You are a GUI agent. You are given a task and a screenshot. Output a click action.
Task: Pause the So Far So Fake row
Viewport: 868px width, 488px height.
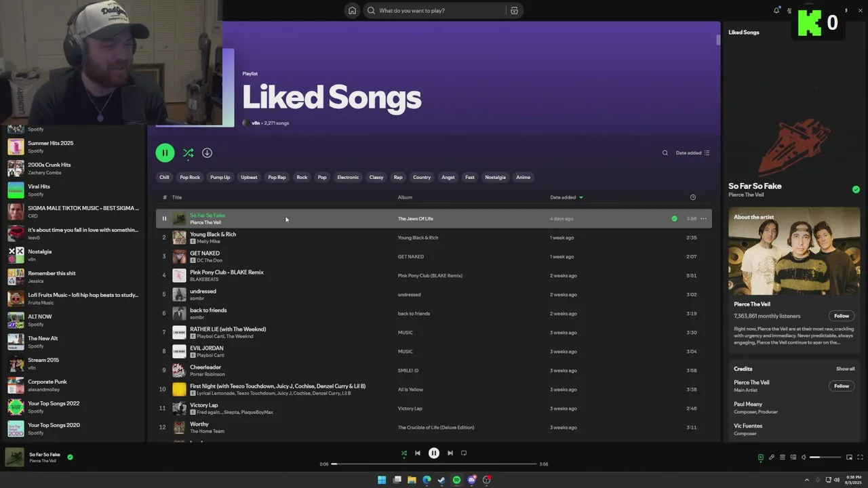(164, 218)
